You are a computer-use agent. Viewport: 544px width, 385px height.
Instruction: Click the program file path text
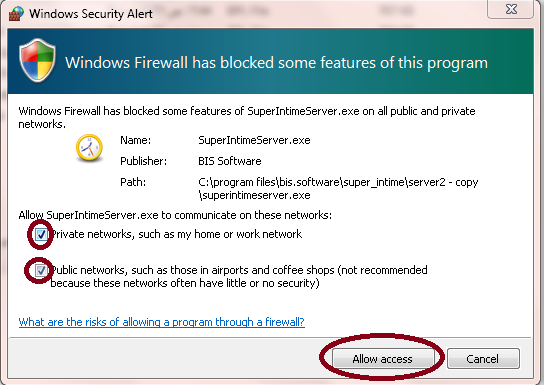[x=338, y=188]
